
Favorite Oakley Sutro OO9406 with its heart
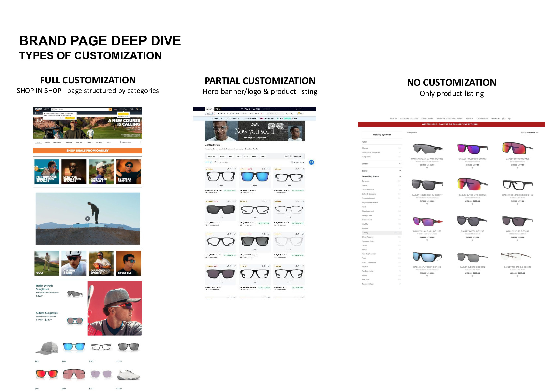pyautogui.click(x=517, y=168)
